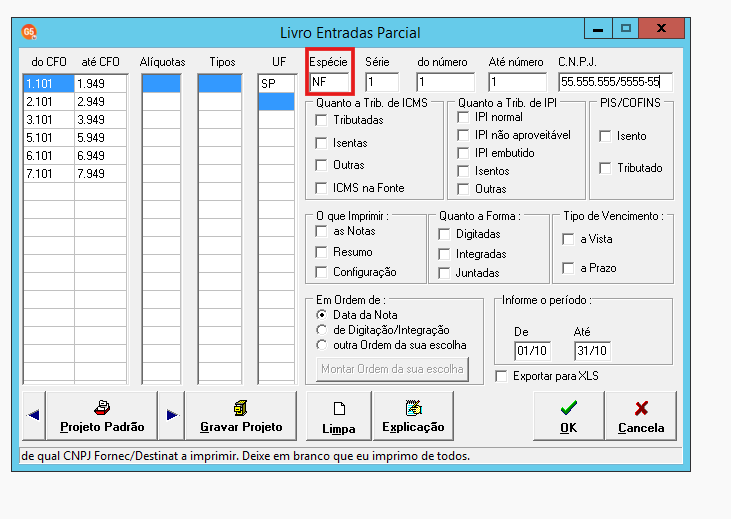The height and width of the screenshot is (519, 731).
Task: Click the Até número input field
Action: (x=517, y=83)
